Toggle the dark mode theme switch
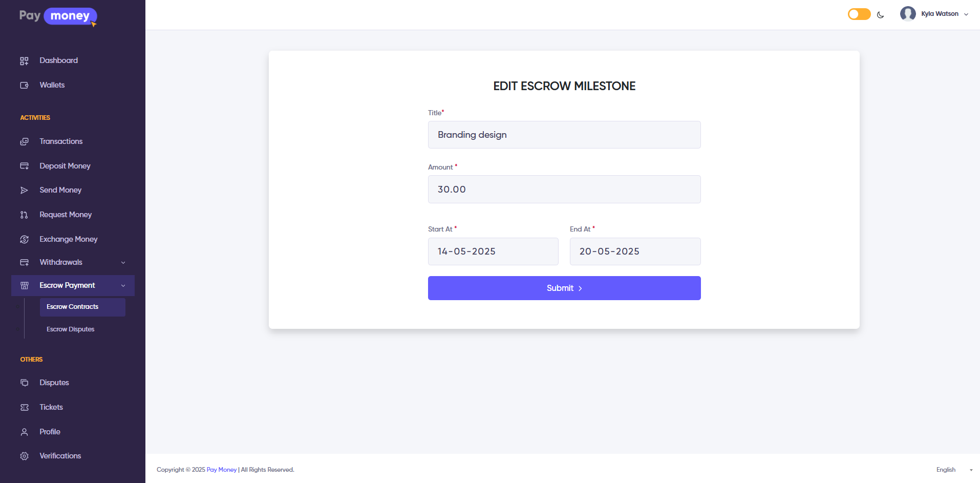The width and height of the screenshot is (980, 483). (x=859, y=14)
